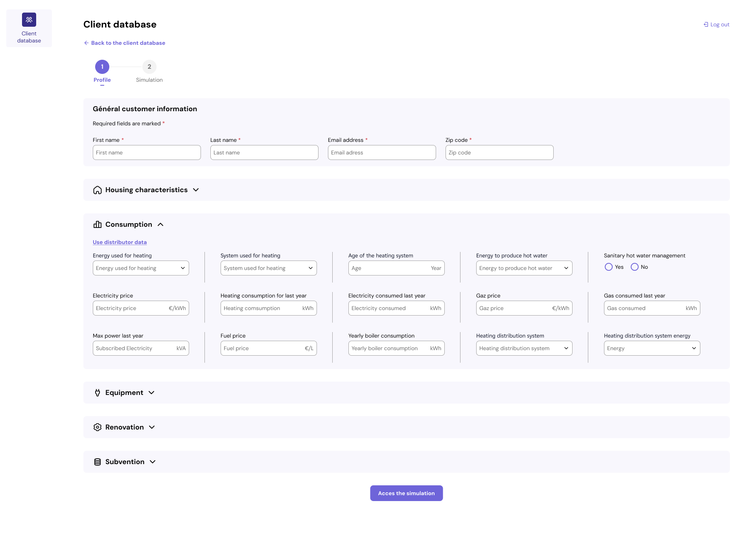Screen dimensions: 755x560
Task: Focus the Subscribed Electricity field
Action: coord(141,348)
